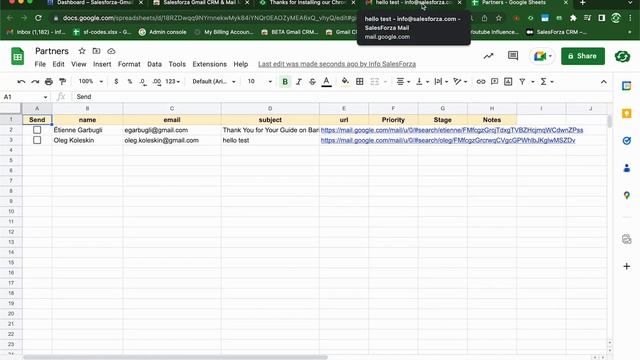Click the formula bar input
Image resolution: width=640 pixels, height=360 pixels.
point(341,97)
